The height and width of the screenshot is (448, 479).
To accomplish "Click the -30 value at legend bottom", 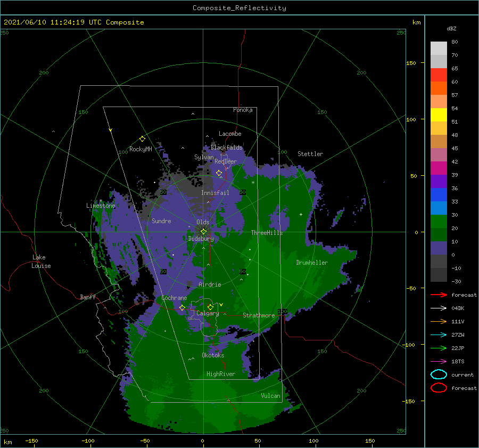I will click(456, 281).
